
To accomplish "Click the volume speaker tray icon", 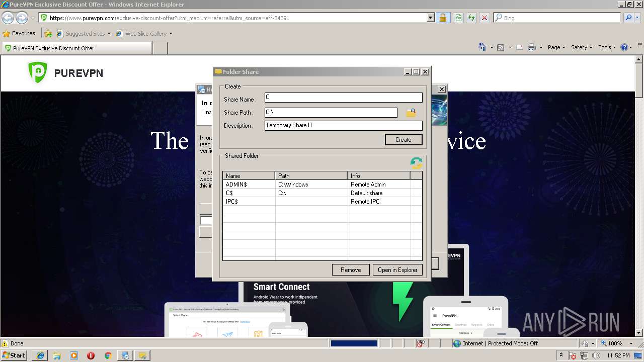I will 596,355.
